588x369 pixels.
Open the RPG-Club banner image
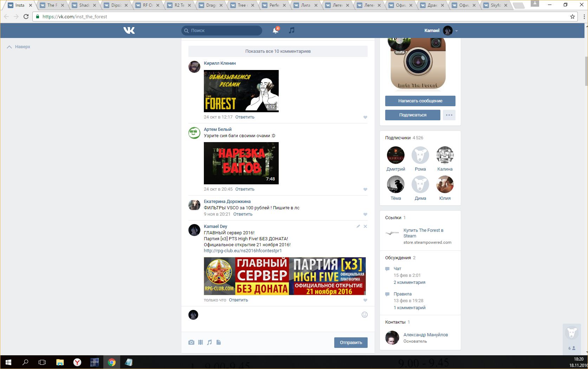coord(285,276)
